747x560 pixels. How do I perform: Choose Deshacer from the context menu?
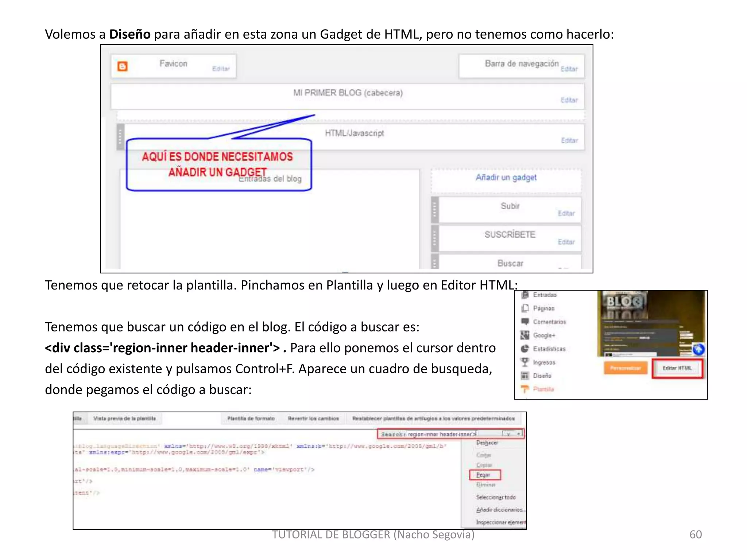487,443
